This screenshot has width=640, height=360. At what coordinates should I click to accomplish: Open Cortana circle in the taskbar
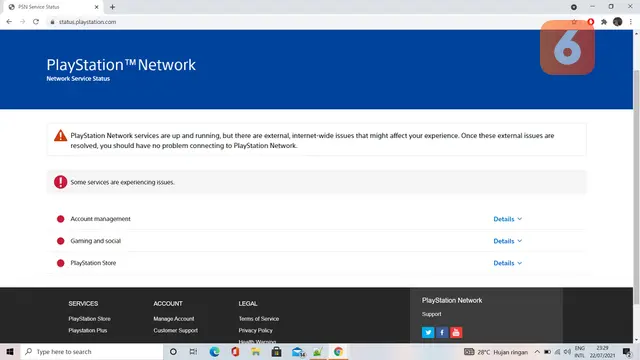173,352
